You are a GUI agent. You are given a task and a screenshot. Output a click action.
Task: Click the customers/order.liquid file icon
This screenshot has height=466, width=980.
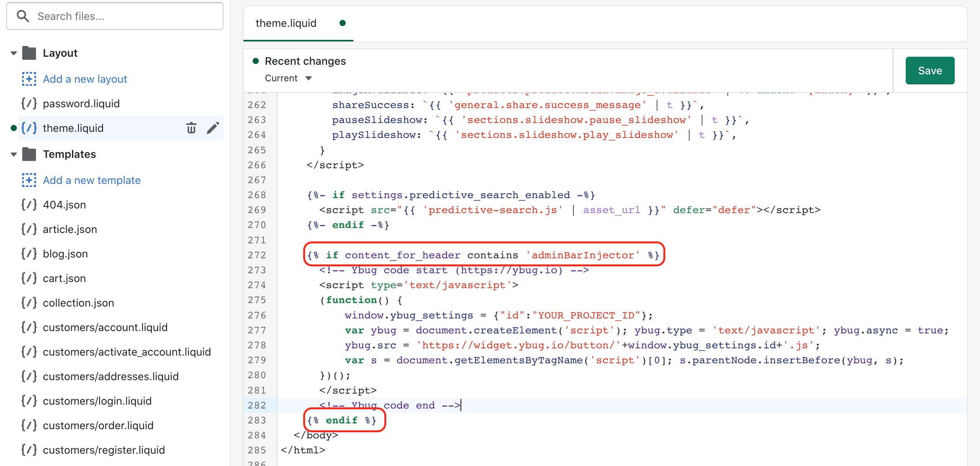click(x=29, y=425)
